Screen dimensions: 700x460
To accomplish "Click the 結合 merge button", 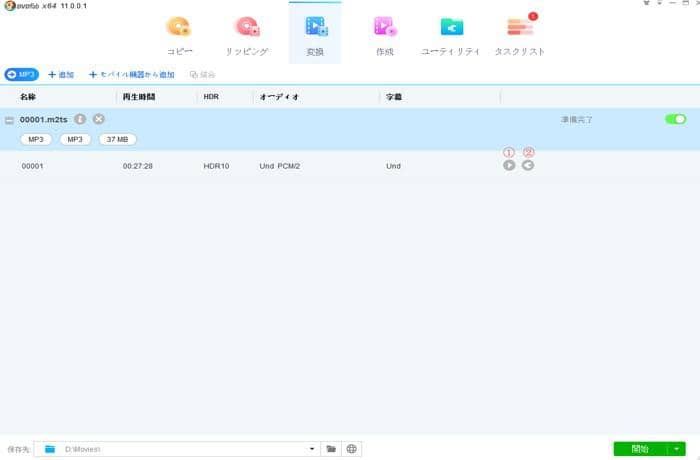I will click(202, 75).
